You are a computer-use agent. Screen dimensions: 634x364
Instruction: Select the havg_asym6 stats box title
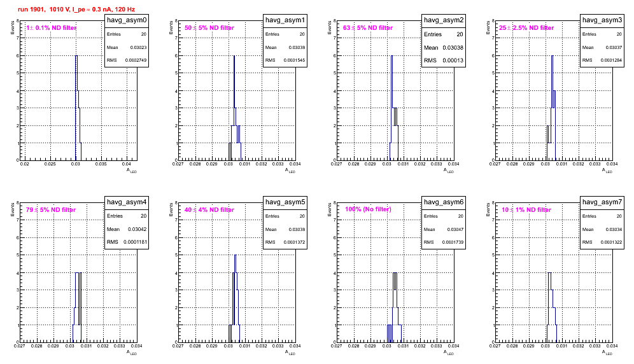click(x=444, y=202)
